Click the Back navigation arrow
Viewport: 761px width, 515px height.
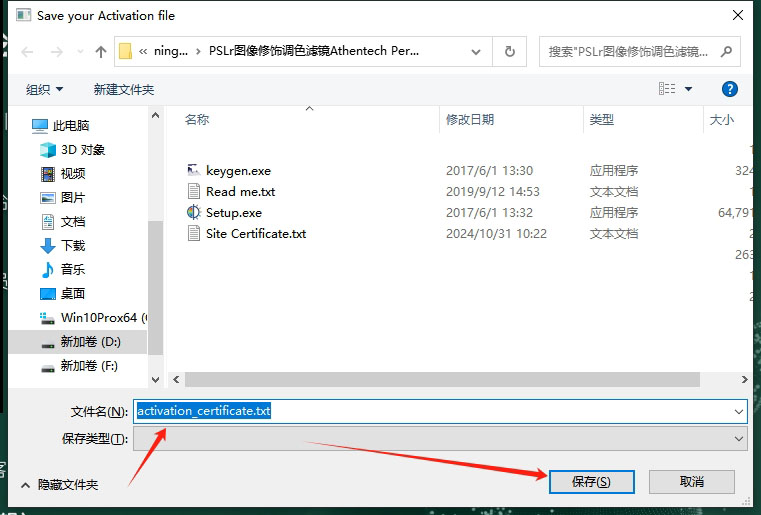27,51
